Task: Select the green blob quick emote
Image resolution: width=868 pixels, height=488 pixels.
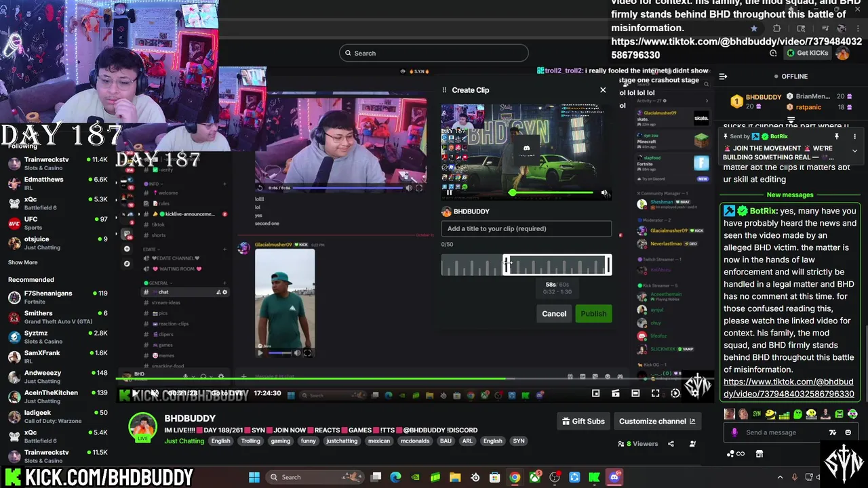Action: 797,414
